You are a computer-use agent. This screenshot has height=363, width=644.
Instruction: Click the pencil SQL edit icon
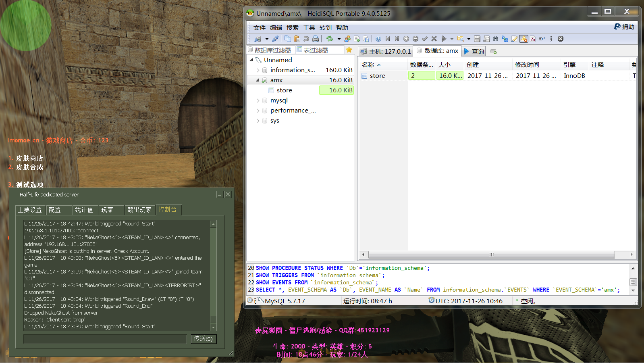[514, 39]
